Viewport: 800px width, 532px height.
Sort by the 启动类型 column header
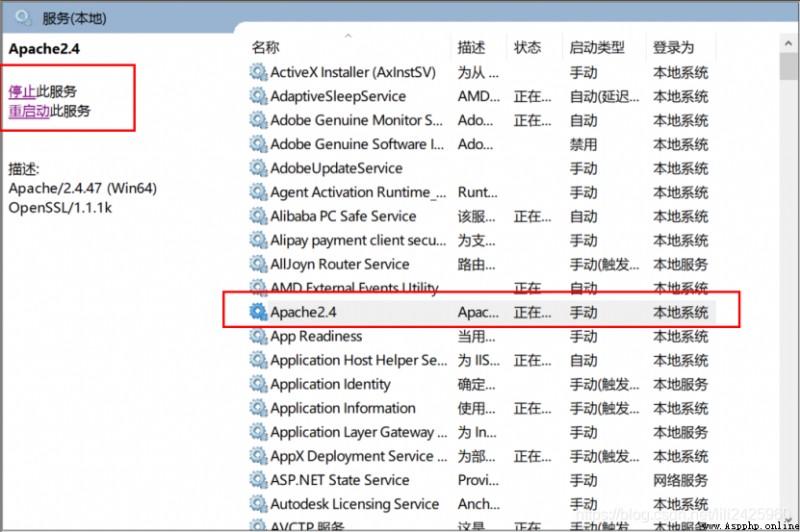click(x=597, y=47)
